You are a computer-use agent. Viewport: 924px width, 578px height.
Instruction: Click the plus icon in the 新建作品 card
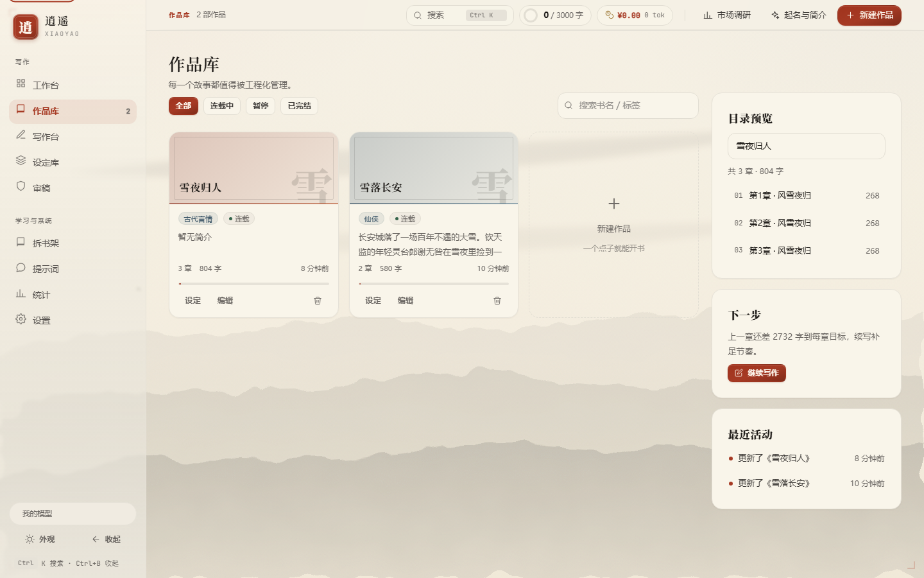pyautogui.click(x=614, y=204)
